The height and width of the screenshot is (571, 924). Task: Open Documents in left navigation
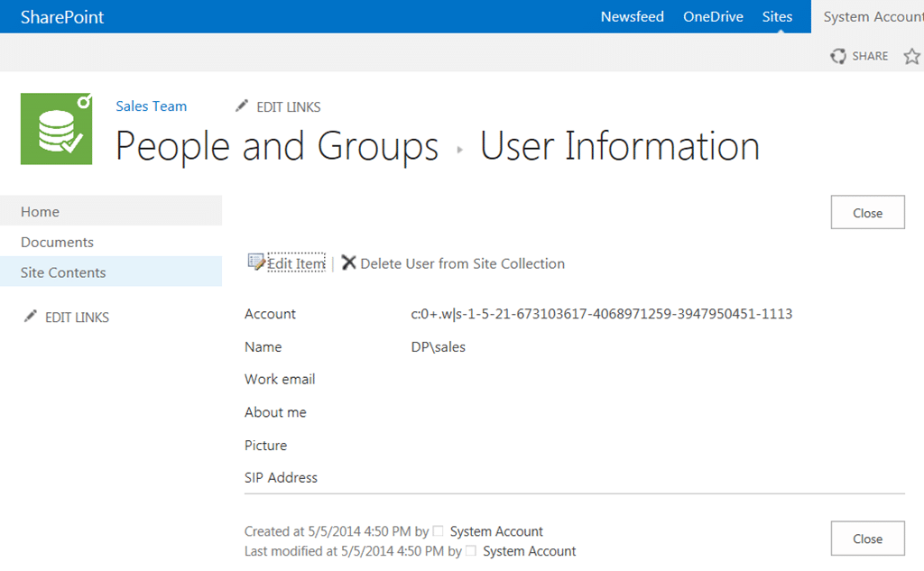(111, 242)
